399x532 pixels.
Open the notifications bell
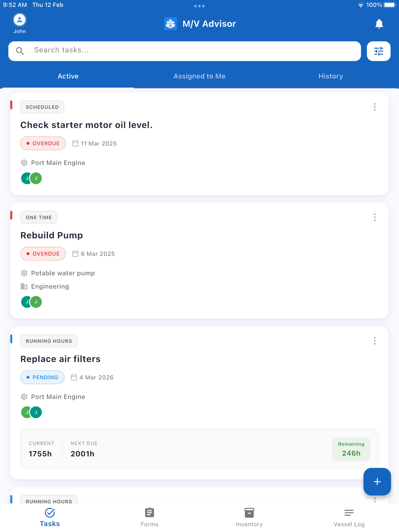point(379,24)
